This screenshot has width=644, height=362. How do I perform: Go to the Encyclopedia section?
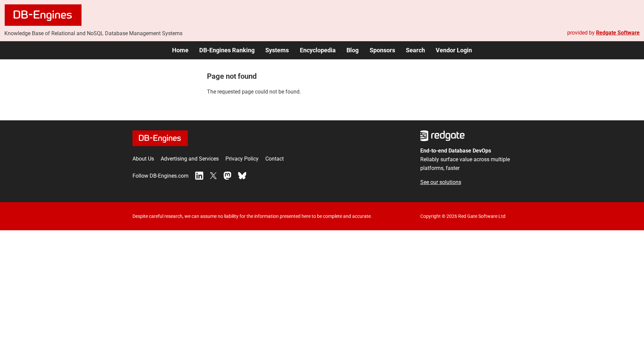click(318, 50)
